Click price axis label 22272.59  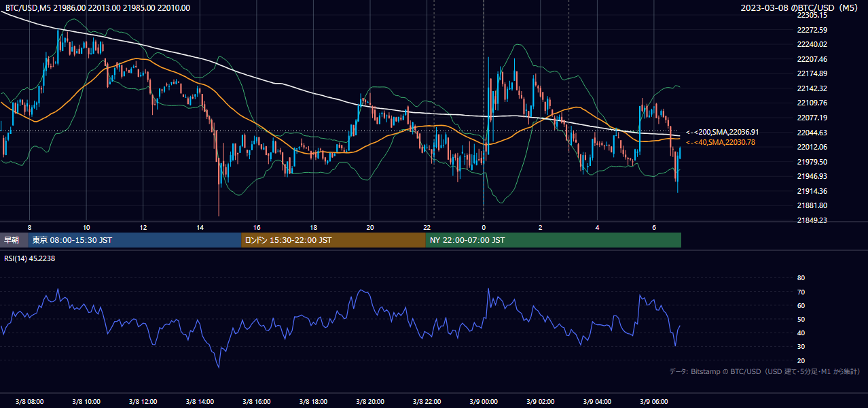pos(812,30)
